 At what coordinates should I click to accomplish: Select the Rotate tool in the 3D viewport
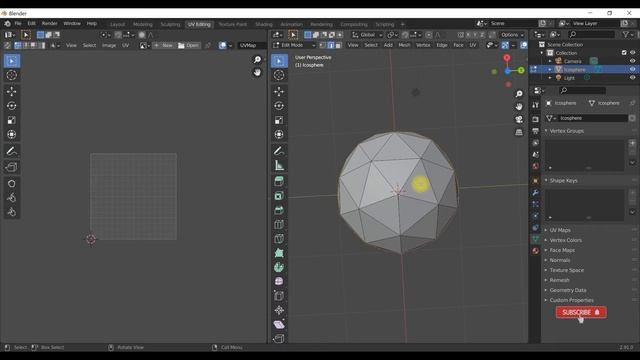coord(279,106)
